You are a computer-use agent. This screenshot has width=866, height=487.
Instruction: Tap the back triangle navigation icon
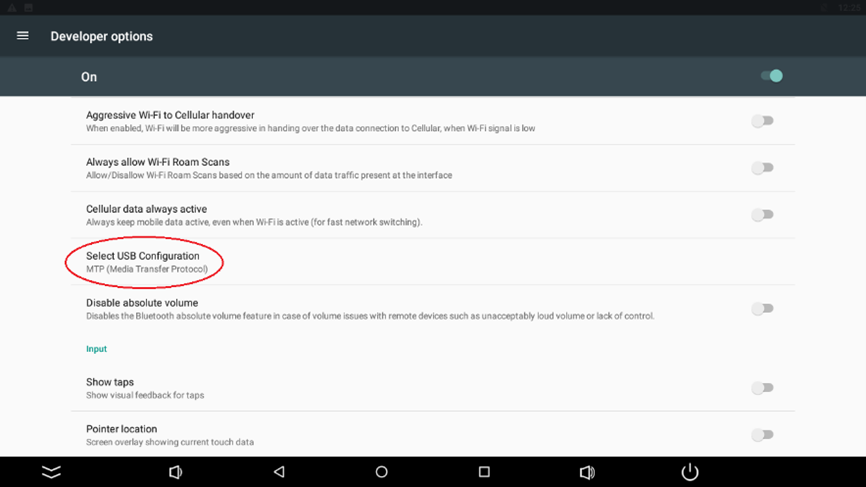[279, 472]
